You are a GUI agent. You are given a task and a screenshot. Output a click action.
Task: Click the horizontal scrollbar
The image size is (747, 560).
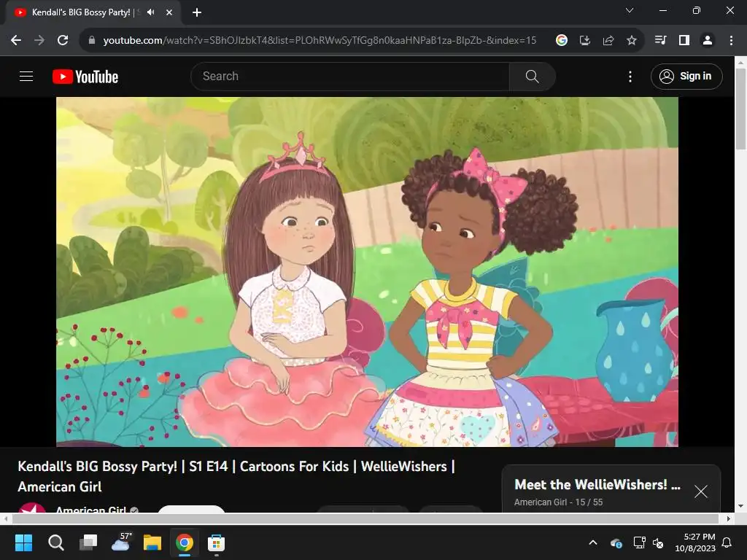tap(365, 518)
